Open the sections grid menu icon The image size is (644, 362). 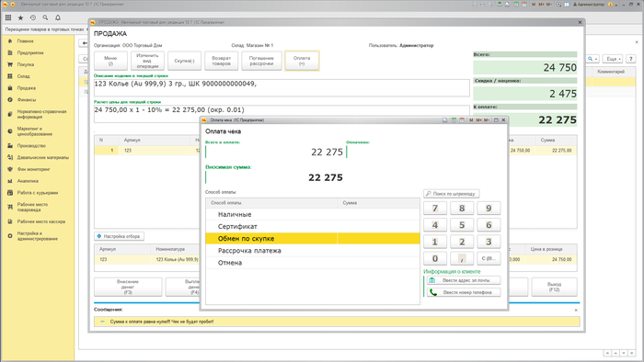(x=8, y=17)
